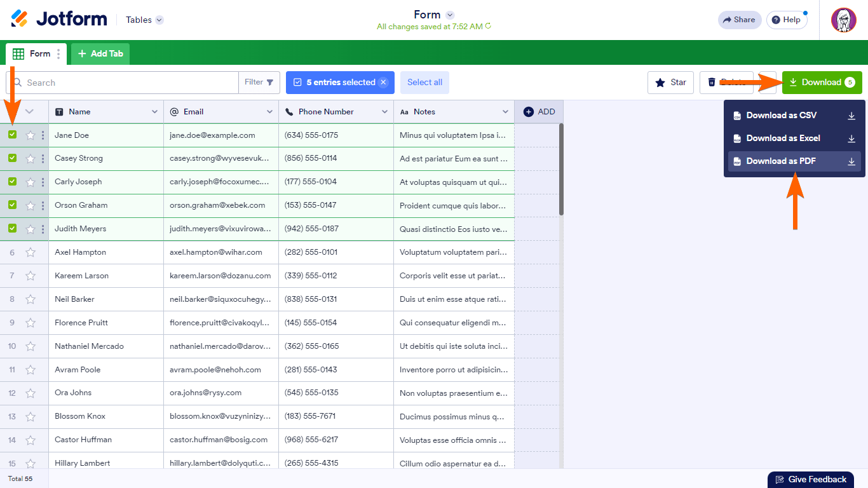Star the Avram Poole row
The height and width of the screenshot is (488, 868).
(x=30, y=370)
